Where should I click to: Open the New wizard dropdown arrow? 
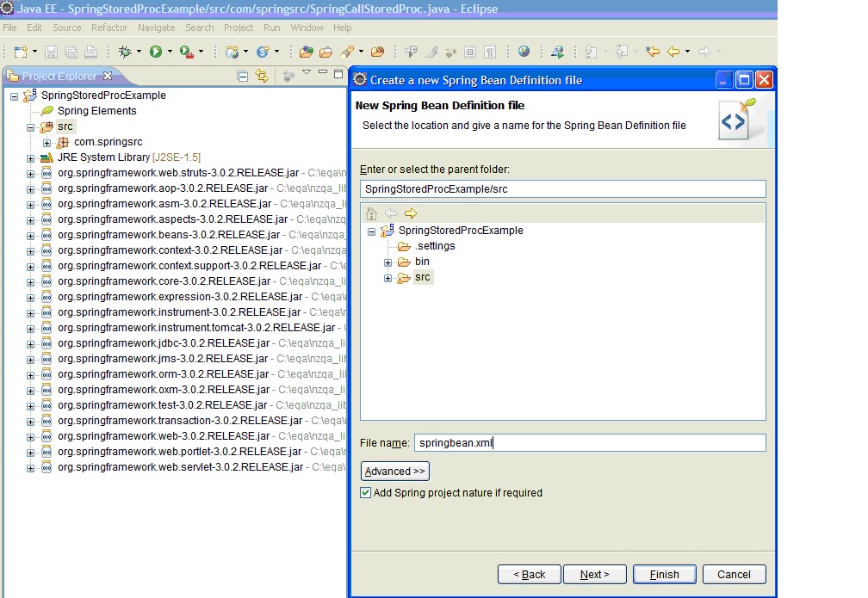point(34,52)
